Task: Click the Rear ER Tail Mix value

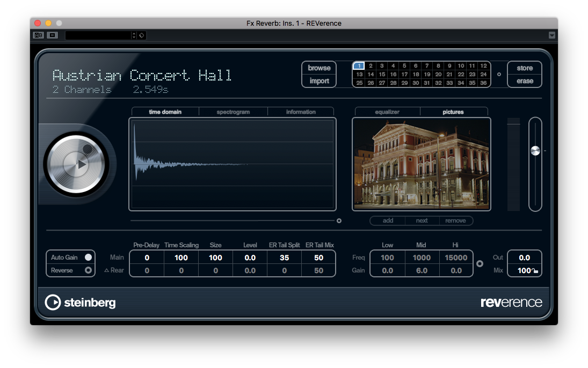Action: click(319, 270)
